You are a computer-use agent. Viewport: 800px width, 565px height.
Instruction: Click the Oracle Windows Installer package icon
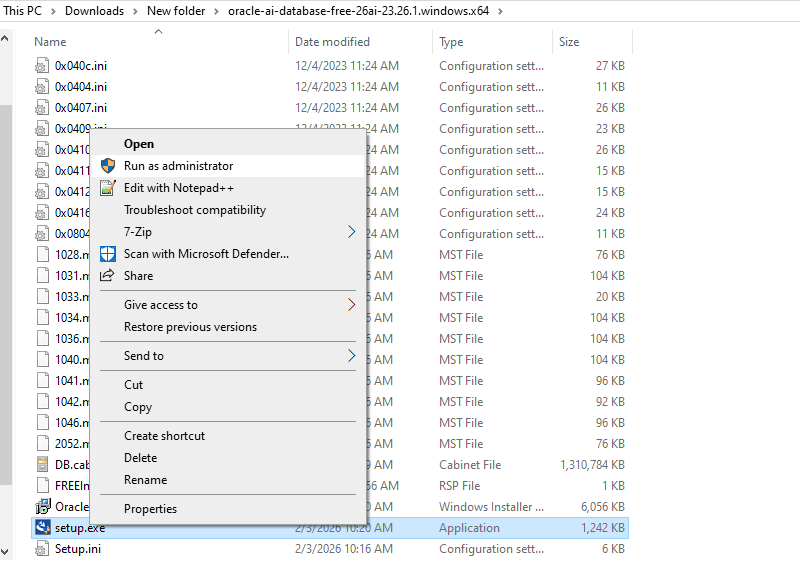point(42,507)
